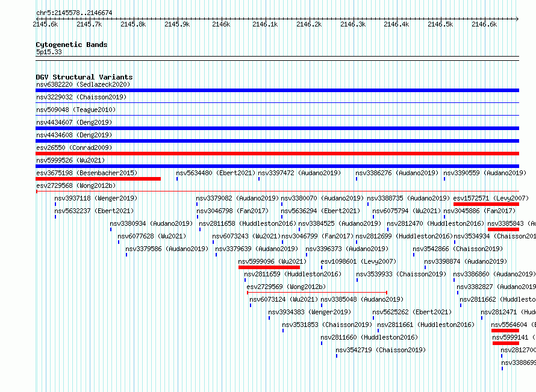The width and height of the screenshot is (536, 392).
Task: Click nsv3380070 (Audano2019) label
Action: (x=322, y=198)
